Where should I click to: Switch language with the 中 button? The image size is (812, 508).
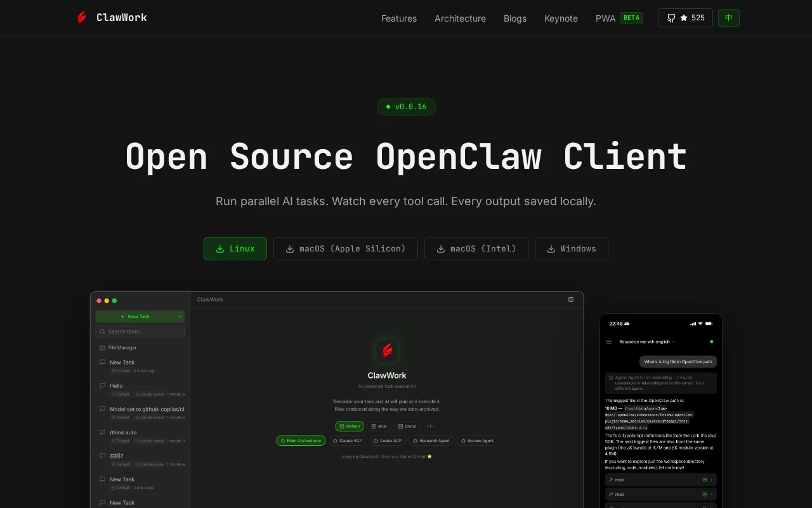729,18
